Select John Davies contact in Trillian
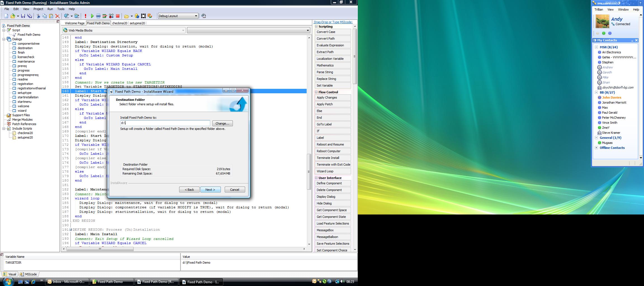644x286 pixels. 612,97
